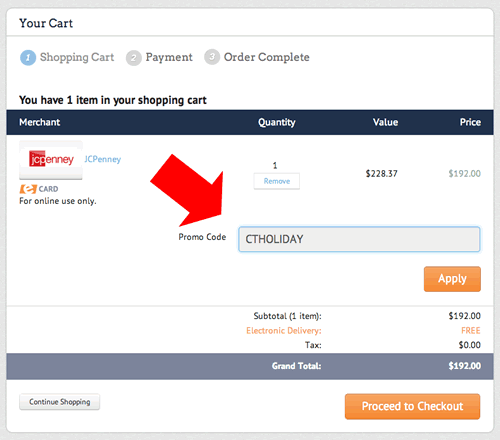Click Continue Shopping button
The width and height of the screenshot is (500, 440).
(60, 402)
